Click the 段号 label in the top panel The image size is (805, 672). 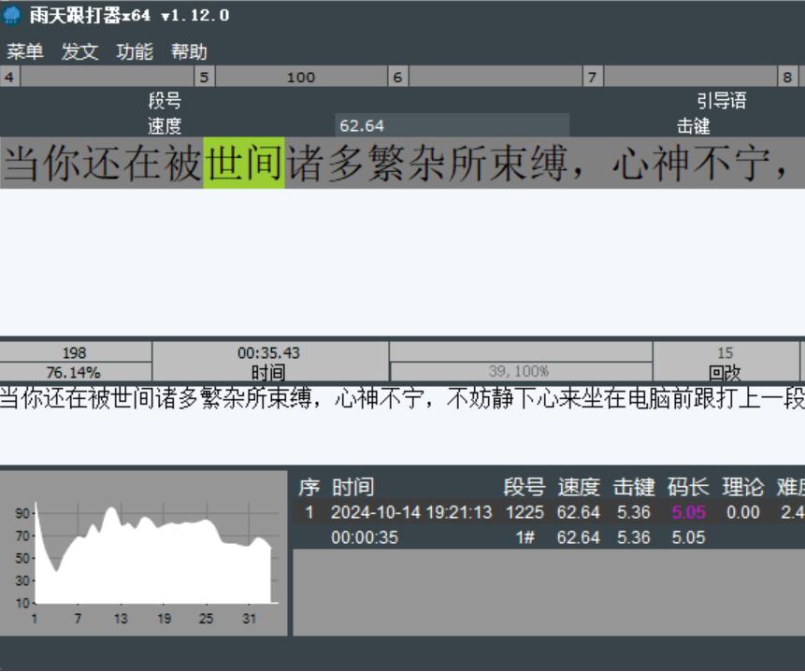[165, 101]
